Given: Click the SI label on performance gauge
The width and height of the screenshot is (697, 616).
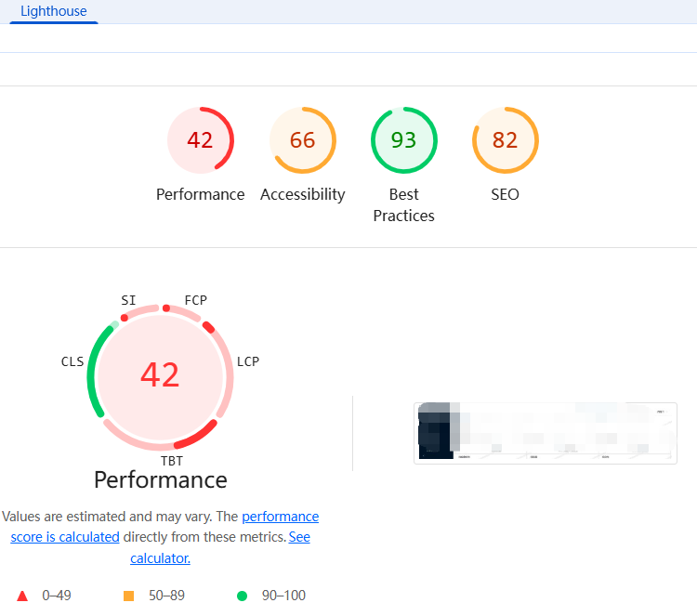Looking at the screenshot, I should pyautogui.click(x=128, y=300).
